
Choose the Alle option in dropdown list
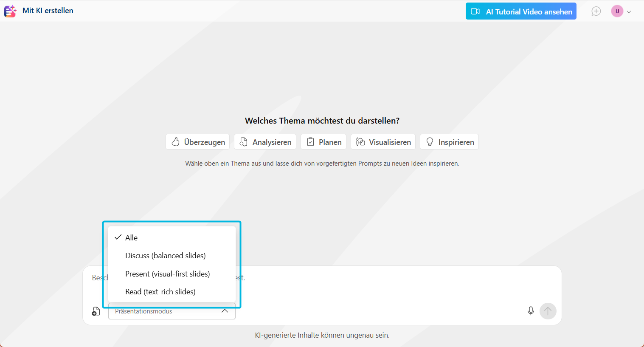click(x=172, y=237)
